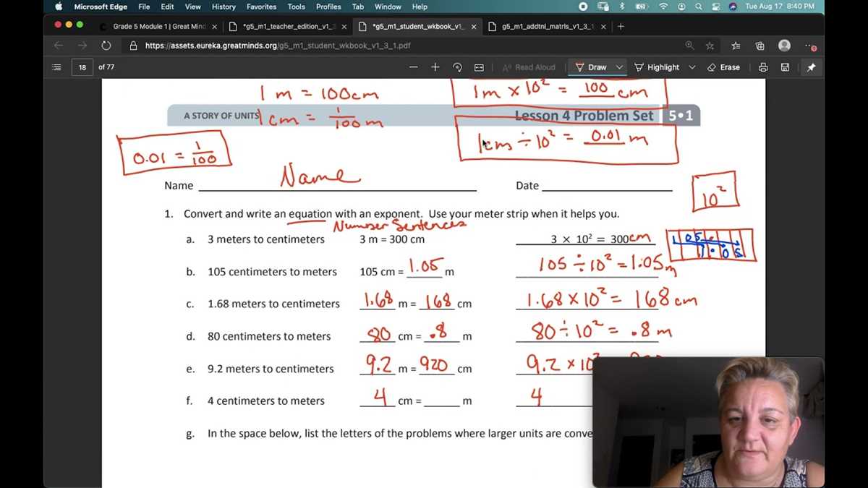Image resolution: width=868 pixels, height=488 pixels.
Task: Expand the Highlight color options arrow
Action: [x=692, y=67]
